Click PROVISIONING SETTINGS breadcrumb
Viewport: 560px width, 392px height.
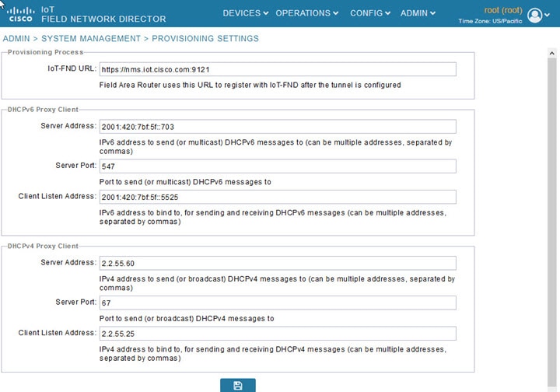click(205, 39)
